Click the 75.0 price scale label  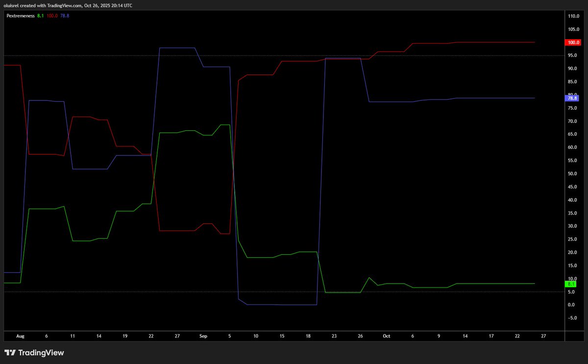tap(572, 108)
